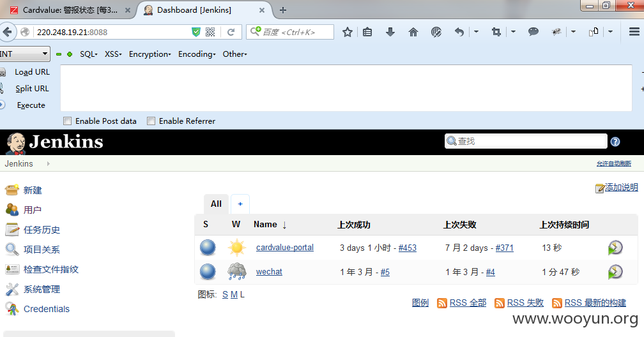Click the green shield security icon

coord(196,32)
